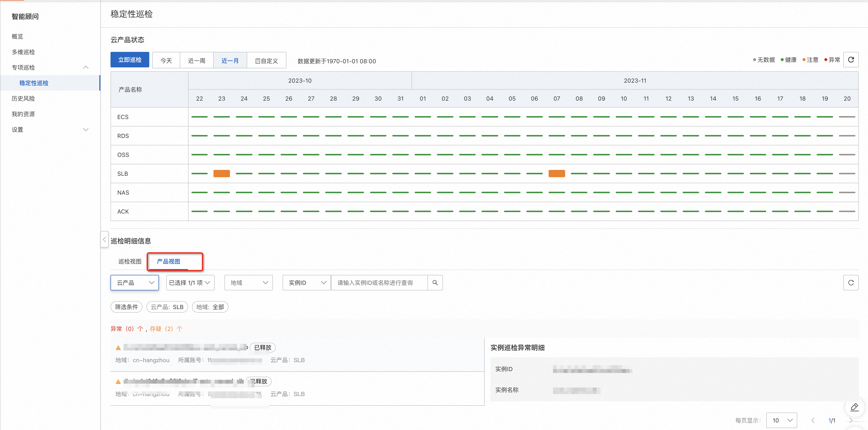Switch to the 产品视图 tab

coord(168,262)
